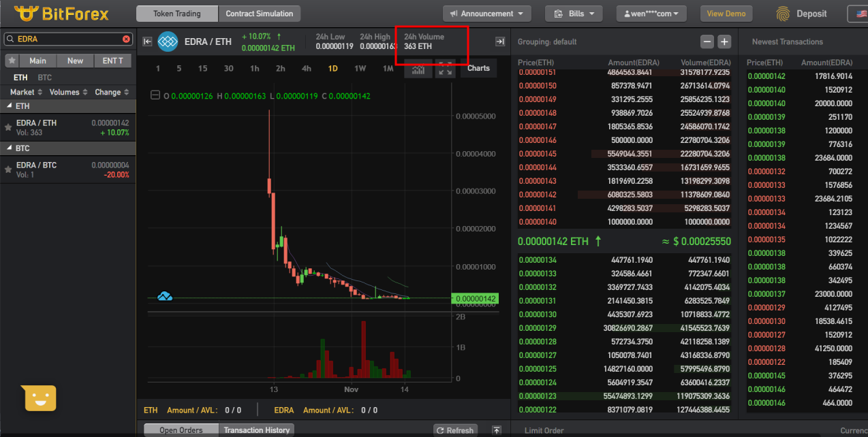Click sell order at price 0.00000151

[x=624, y=72]
